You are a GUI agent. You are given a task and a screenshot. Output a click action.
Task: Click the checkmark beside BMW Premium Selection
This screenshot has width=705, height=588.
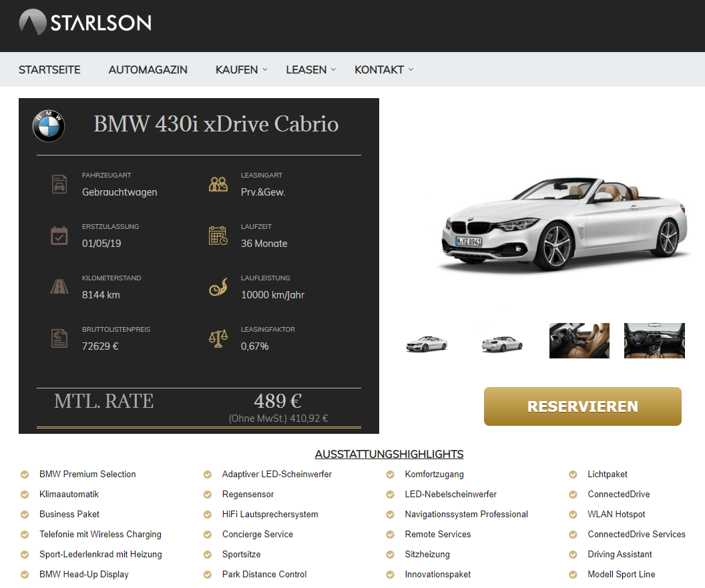click(x=25, y=475)
